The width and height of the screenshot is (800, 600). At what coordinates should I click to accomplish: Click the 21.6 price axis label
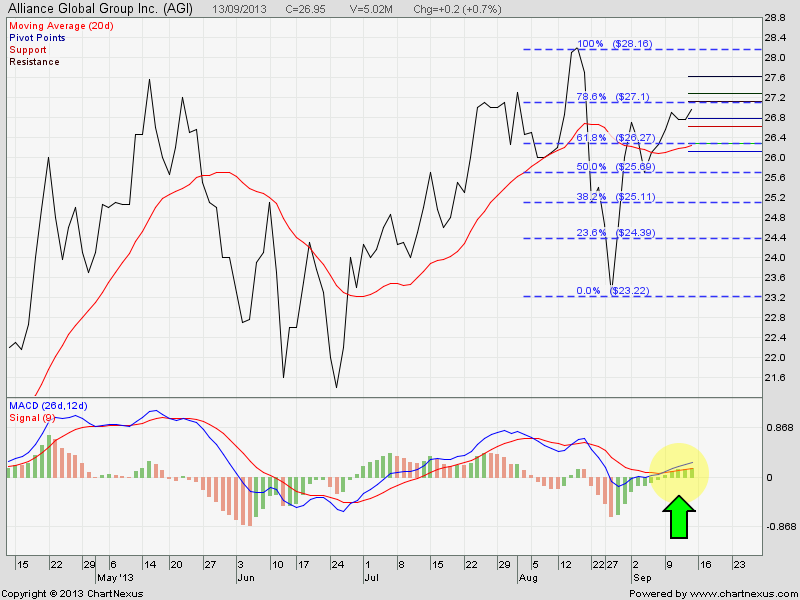point(774,378)
